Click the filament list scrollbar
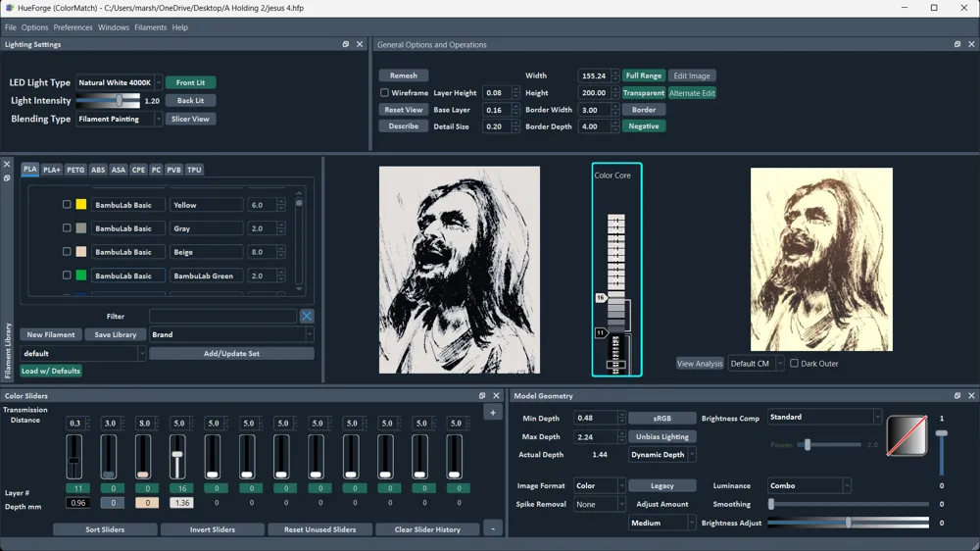Screen dimensions: 980x551 click(299, 240)
